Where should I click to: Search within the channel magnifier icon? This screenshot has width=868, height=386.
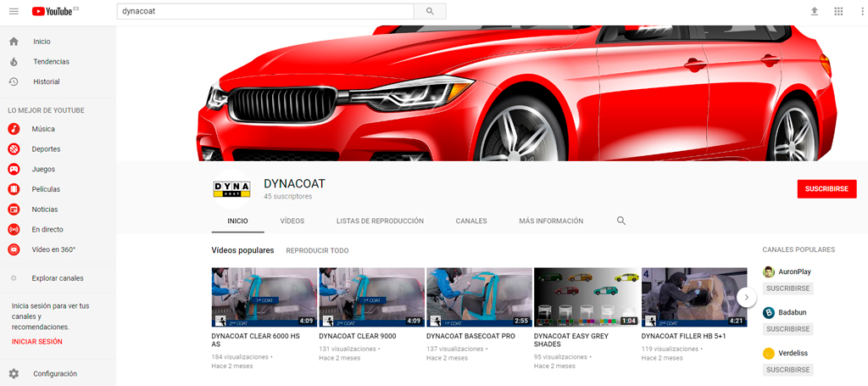pos(621,221)
